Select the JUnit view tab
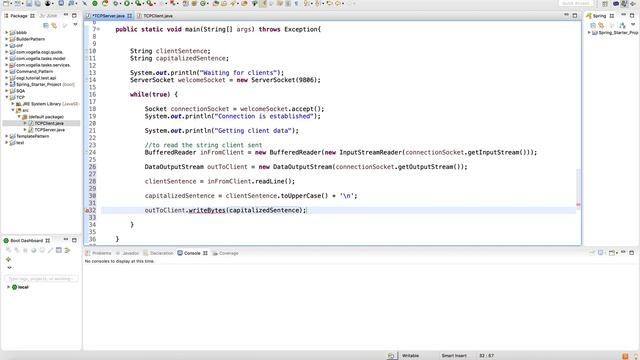 point(49,16)
